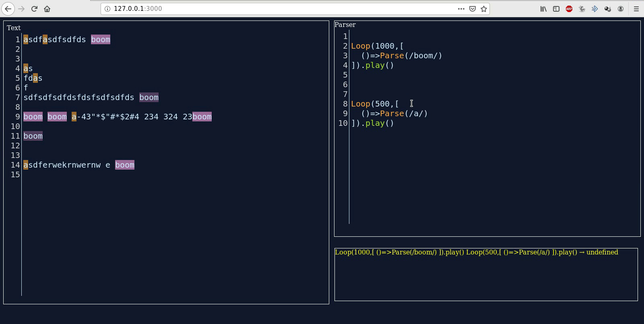The width and height of the screenshot is (644, 324).
Task: Click Loop(500,[ on parser line 8
Action: (x=375, y=104)
